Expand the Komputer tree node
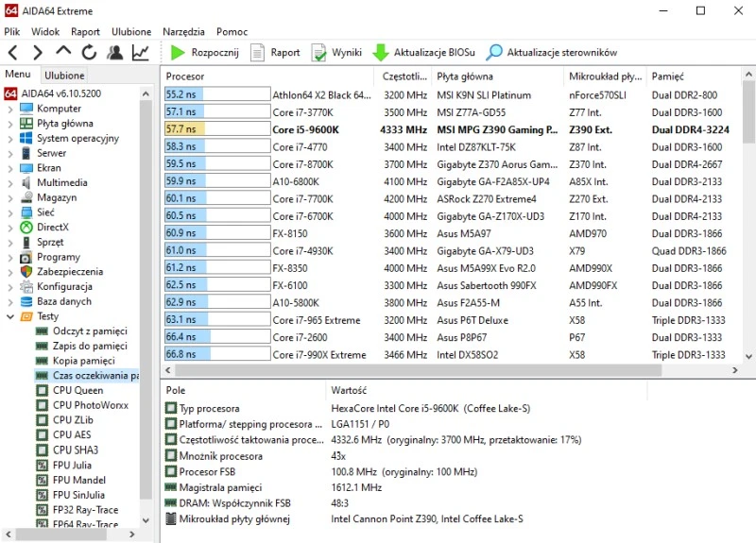Screen dimensions: 756x543 [x=10, y=109]
